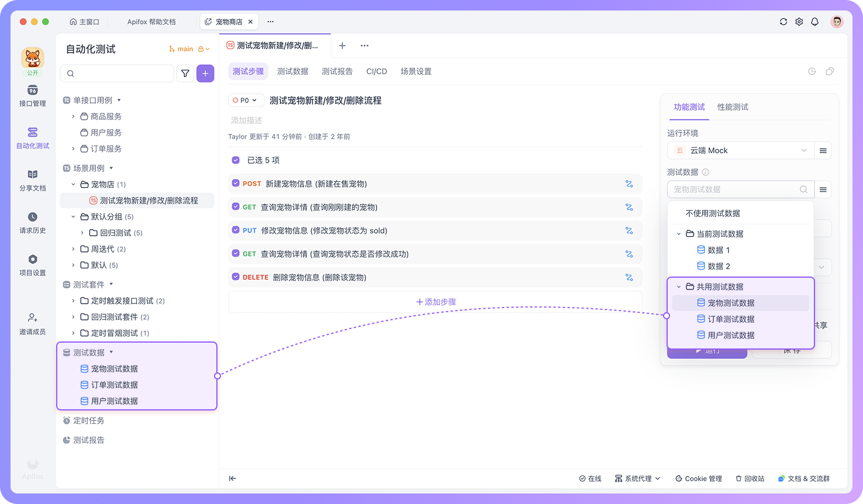Screen dimensions: 863x504
Task: Open 请求历史 panel
Action: click(32, 223)
